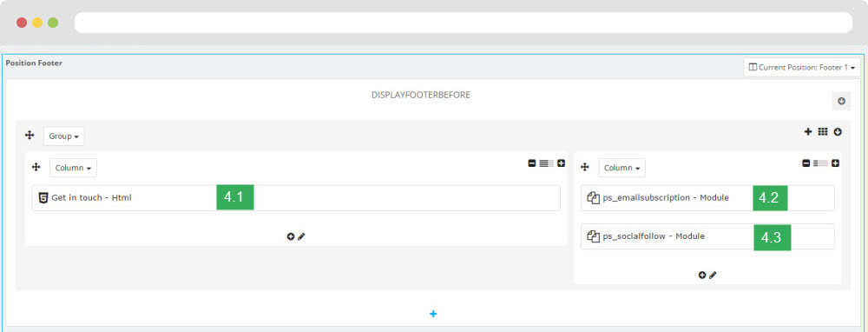Screen dimensions: 868x332
Task: Click the right Column move handle icon
Action: click(x=585, y=167)
